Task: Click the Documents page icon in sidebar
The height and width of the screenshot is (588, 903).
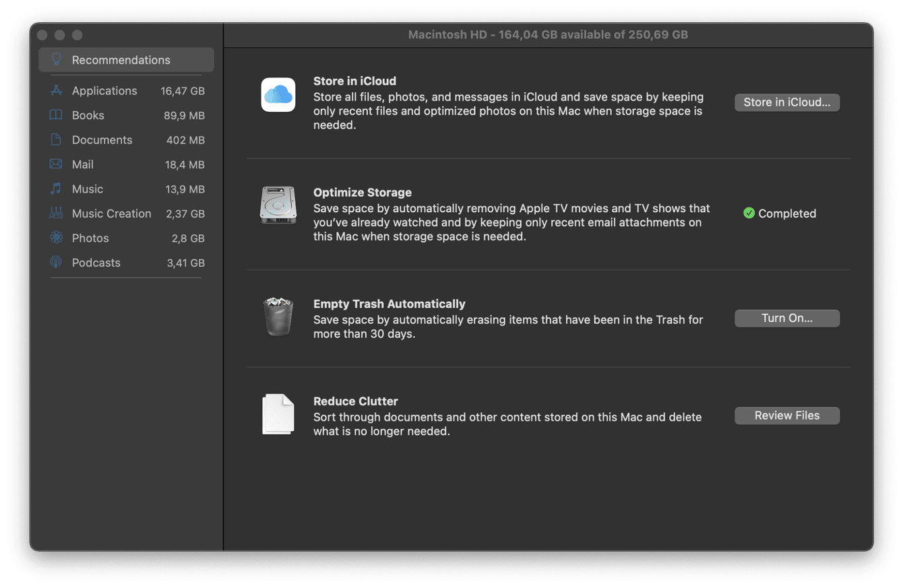Action: (57, 140)
